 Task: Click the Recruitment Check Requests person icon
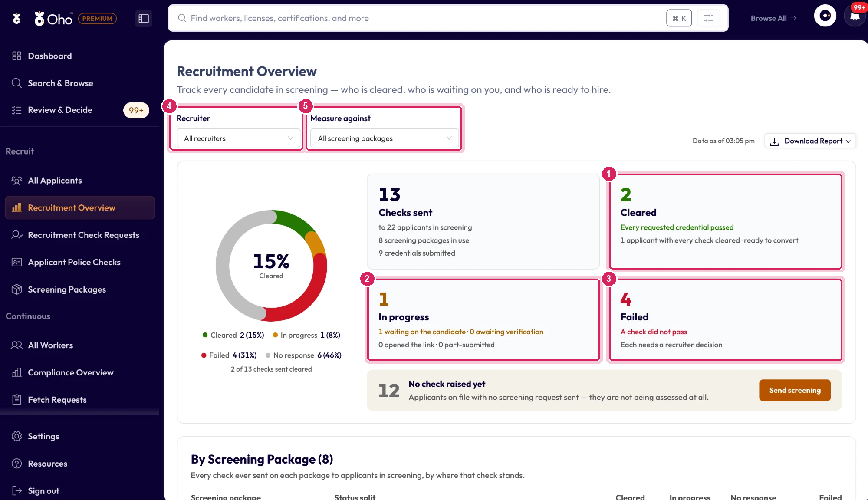click(16, 235)
